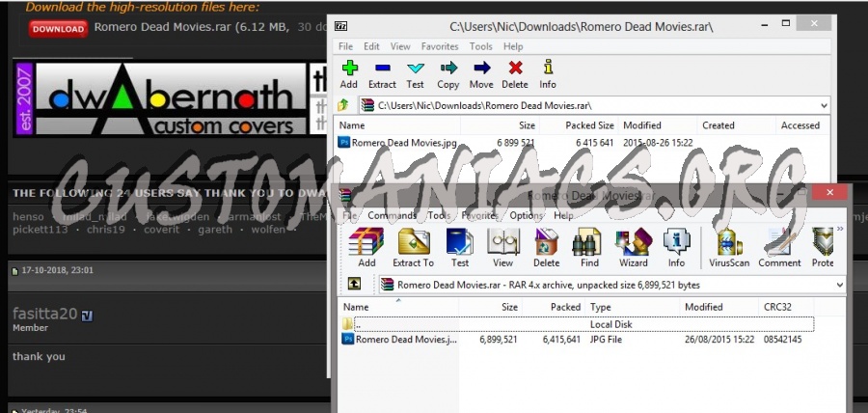Maximize the 7-Zip window
Viewport: 868px width, 413px height.
(785, 23)
